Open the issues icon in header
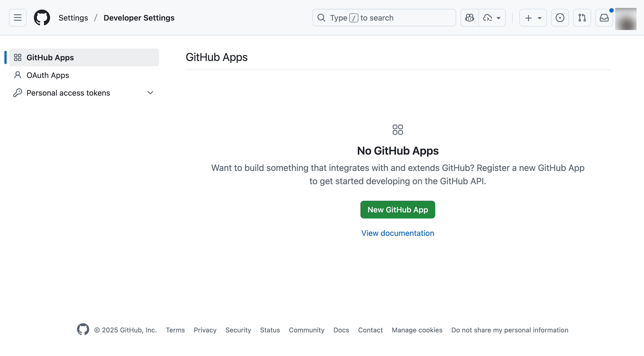This screenshot has height=356, width=644. click(560, 18)
